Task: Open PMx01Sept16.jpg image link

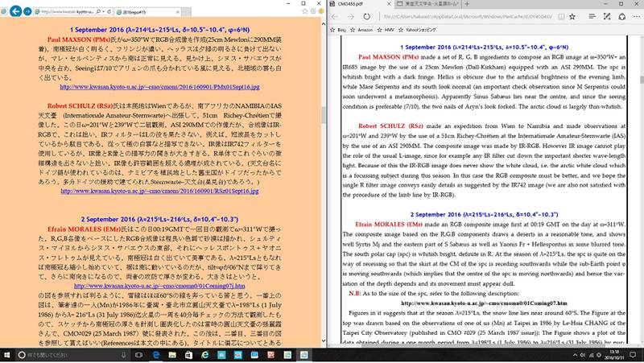Action: point(159,87)
